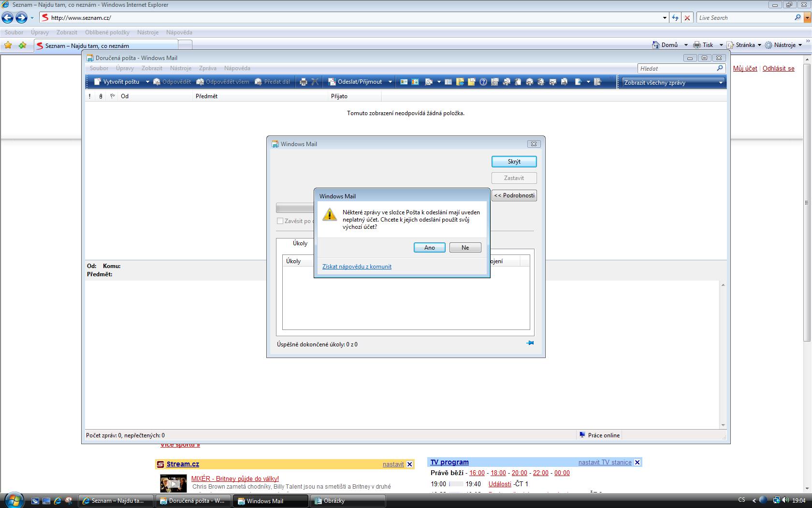The image size is (812, 508).
Task: Click the Hledat search field in Windows Mail
Action: pyautogui.click(x=677, y=69)
